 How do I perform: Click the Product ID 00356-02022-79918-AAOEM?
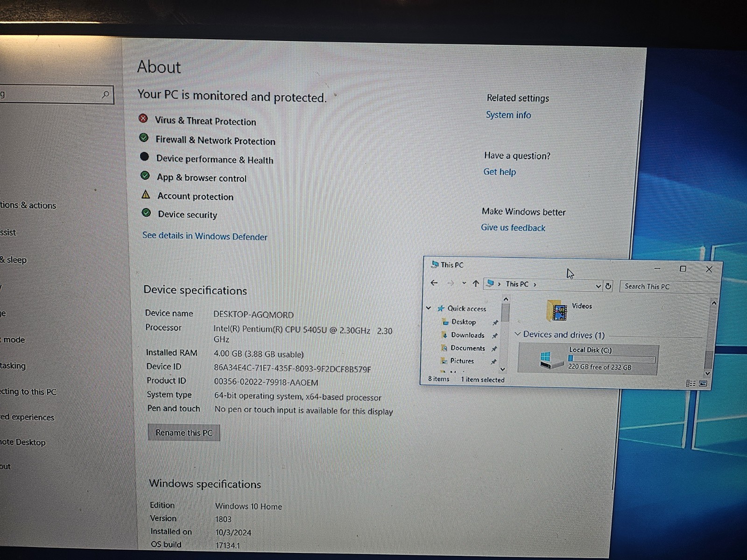pyautogui.click(x=266, y=382)
